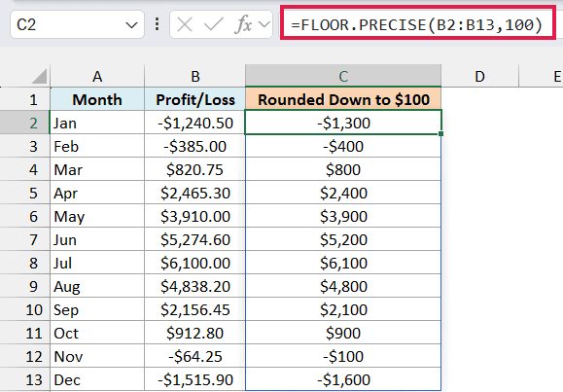This screenshot has width=563, height=392.
Task: Click the -$64.25 cell
Action: (195, 356)
